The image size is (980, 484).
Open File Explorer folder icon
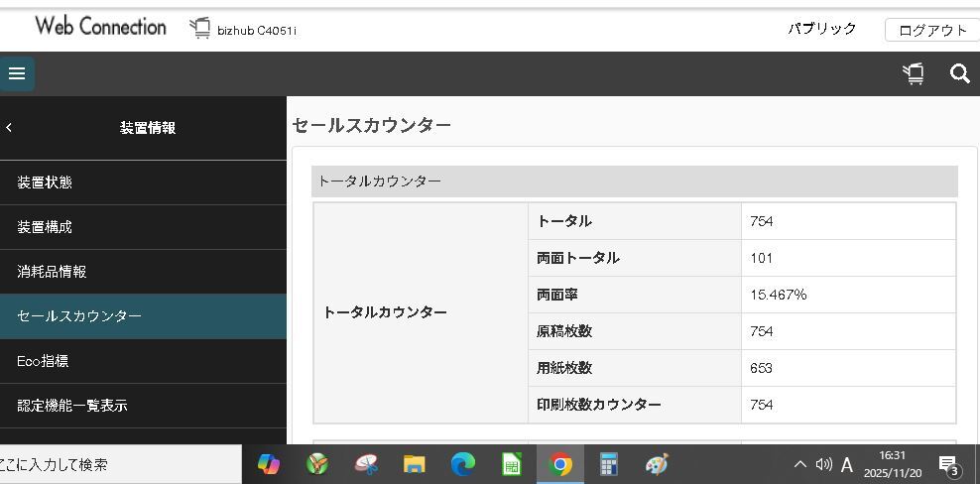tap(415, 464)
